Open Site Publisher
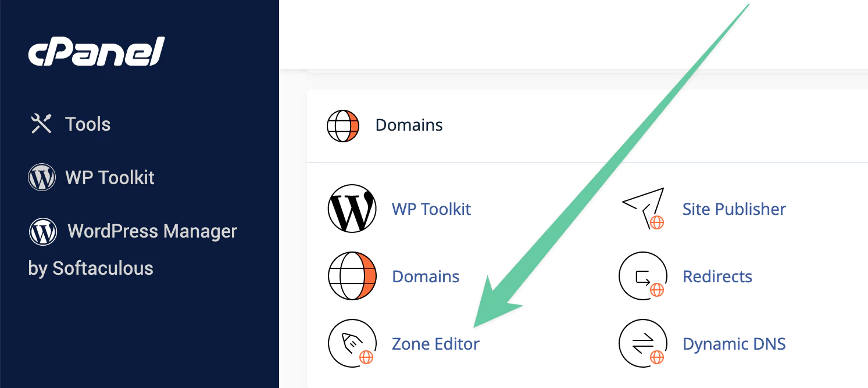Viewport: 868px width, 388px height. [734, 209]
